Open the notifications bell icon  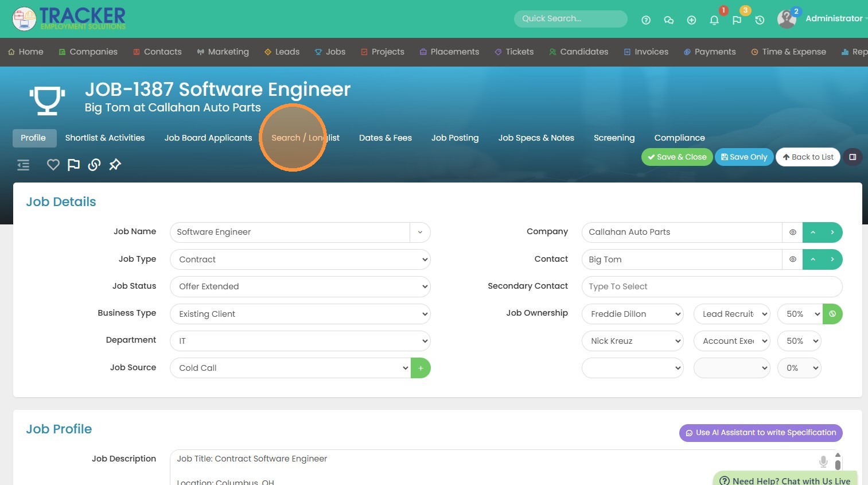click(714, 20)
